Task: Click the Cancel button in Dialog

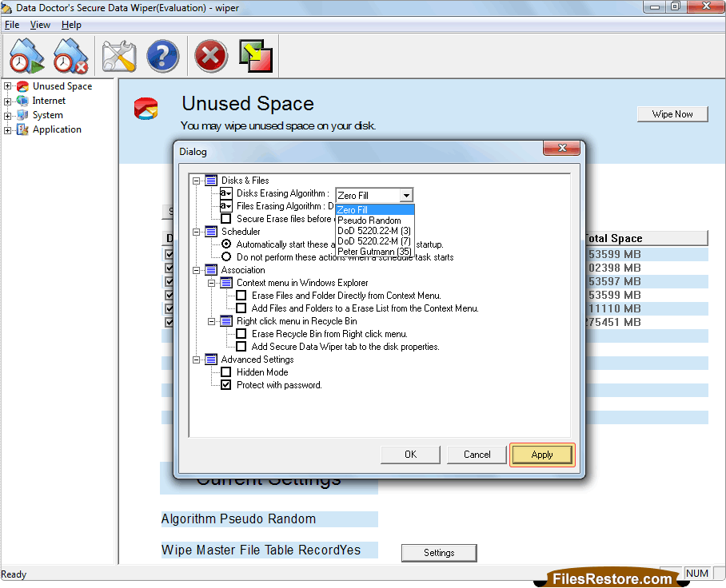Action: coord(477,455)
